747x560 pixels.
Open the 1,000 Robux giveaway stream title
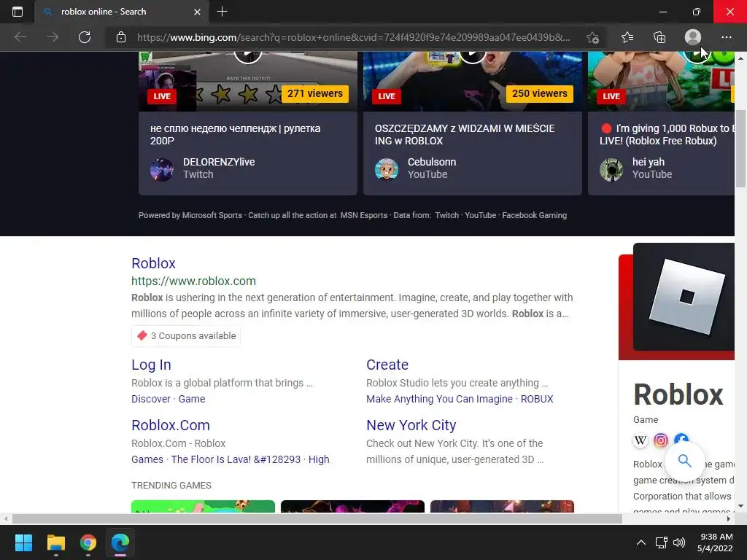[667, 134]
